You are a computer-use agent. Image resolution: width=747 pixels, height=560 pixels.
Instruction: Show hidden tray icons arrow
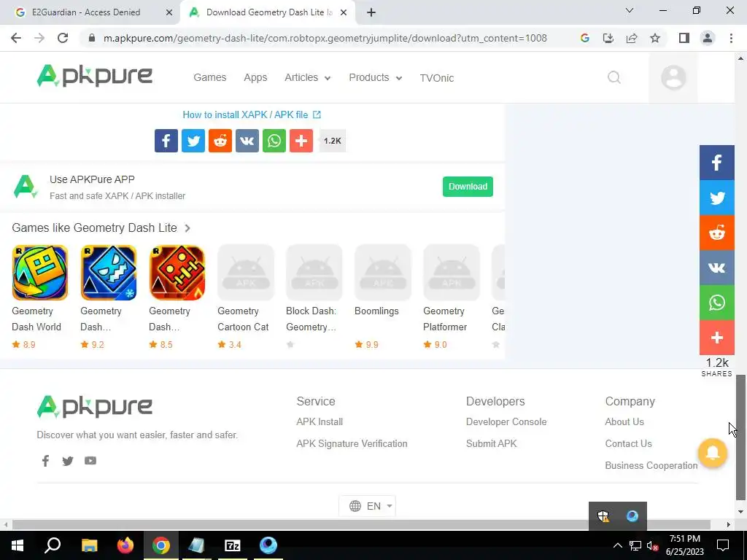point(617,545)
